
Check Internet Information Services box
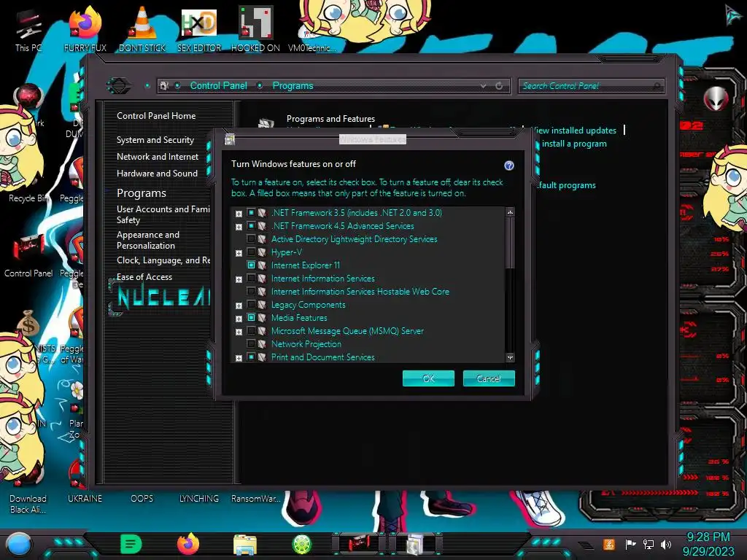click(251, 278)
